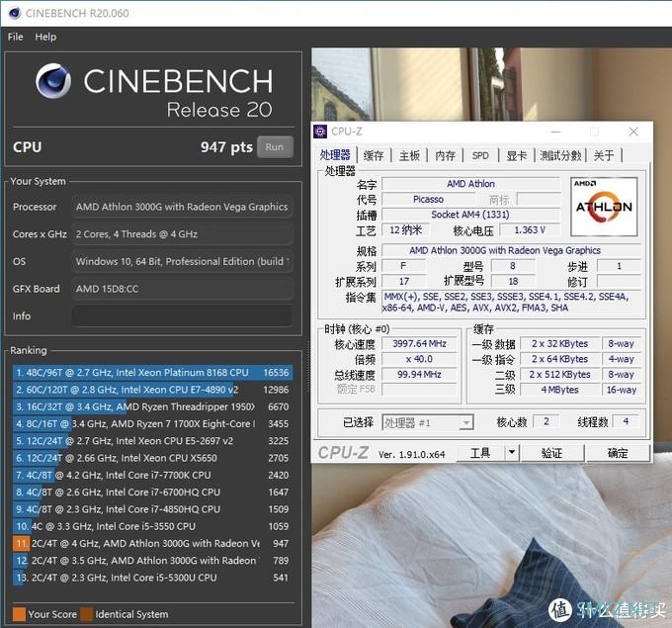Select ranking row 11 Athlon 3000G at 4 GHz
672x628 pixels.
(152, 544)
